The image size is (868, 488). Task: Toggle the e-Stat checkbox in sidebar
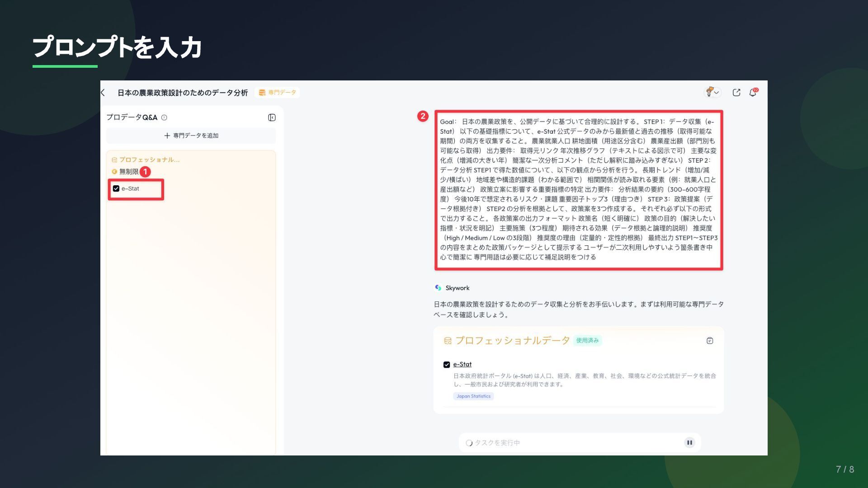click(116, 188)
